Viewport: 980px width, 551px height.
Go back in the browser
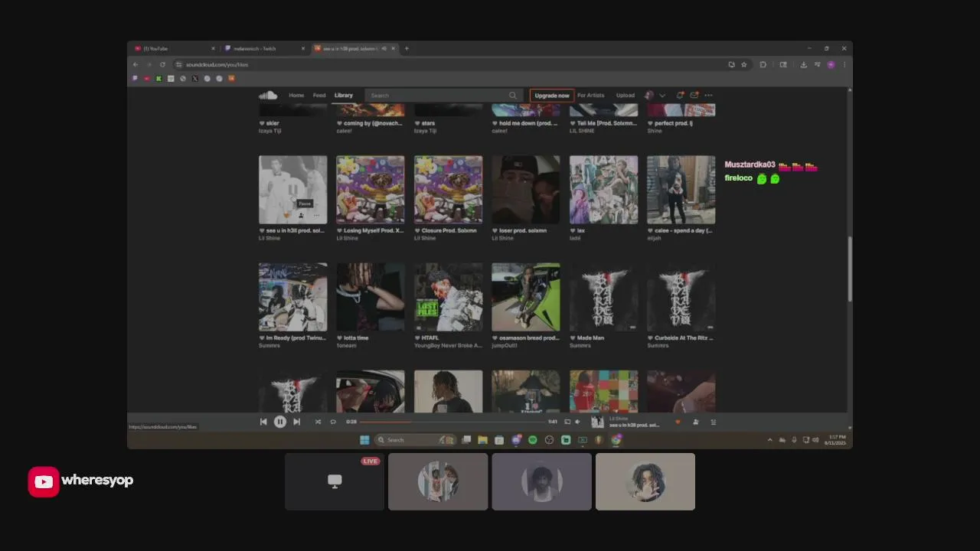pos(136,64)
